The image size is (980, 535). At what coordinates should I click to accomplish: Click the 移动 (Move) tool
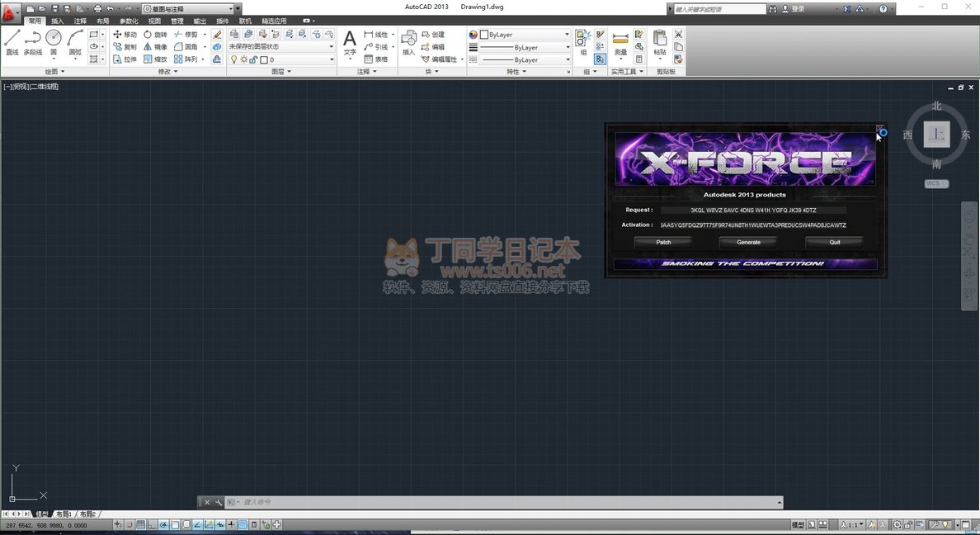click(125, 35)
